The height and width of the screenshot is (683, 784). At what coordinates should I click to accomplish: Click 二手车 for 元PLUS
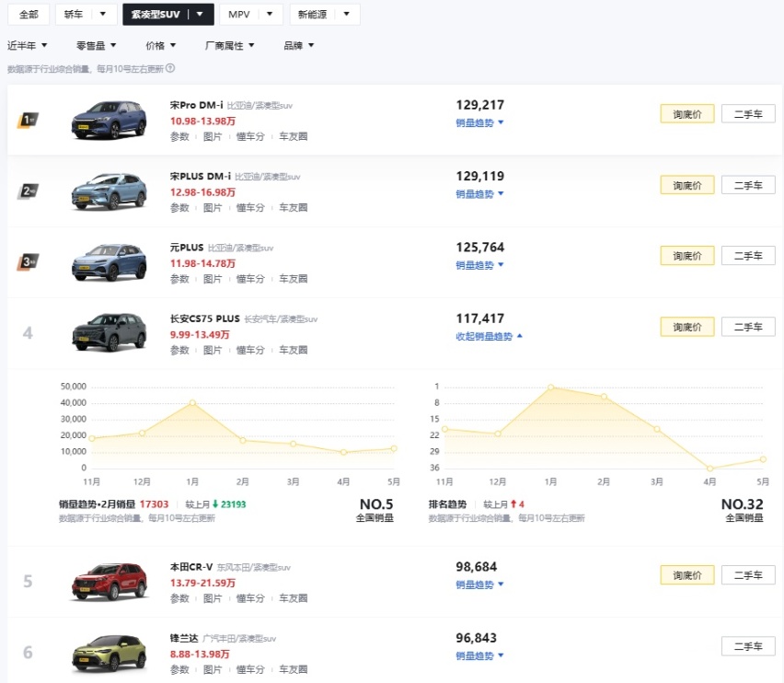point(748,256)
